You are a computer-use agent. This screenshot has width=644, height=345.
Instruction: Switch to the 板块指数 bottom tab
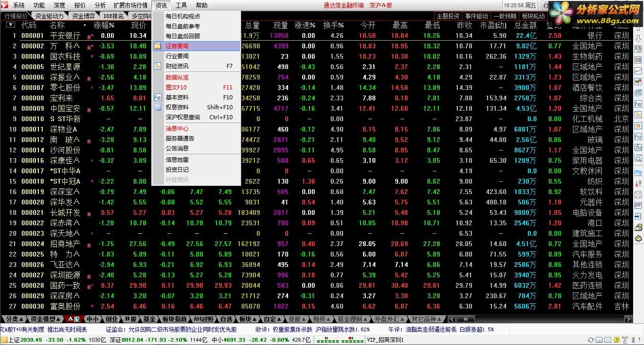click(x=175, y=319)
